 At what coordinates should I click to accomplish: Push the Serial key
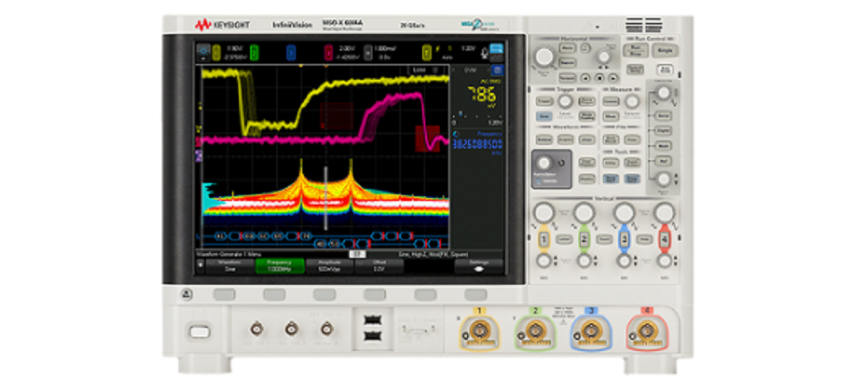pos(663,116)
